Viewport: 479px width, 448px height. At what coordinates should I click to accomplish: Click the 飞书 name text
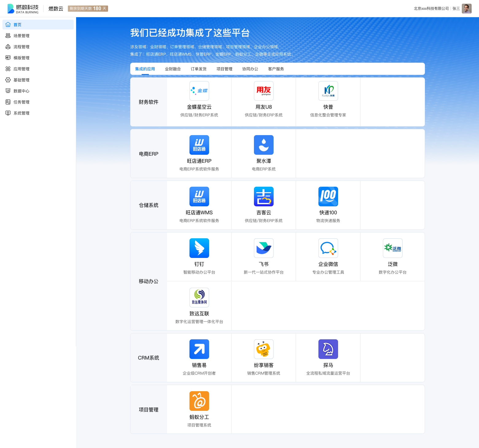(x=264, y=264)
